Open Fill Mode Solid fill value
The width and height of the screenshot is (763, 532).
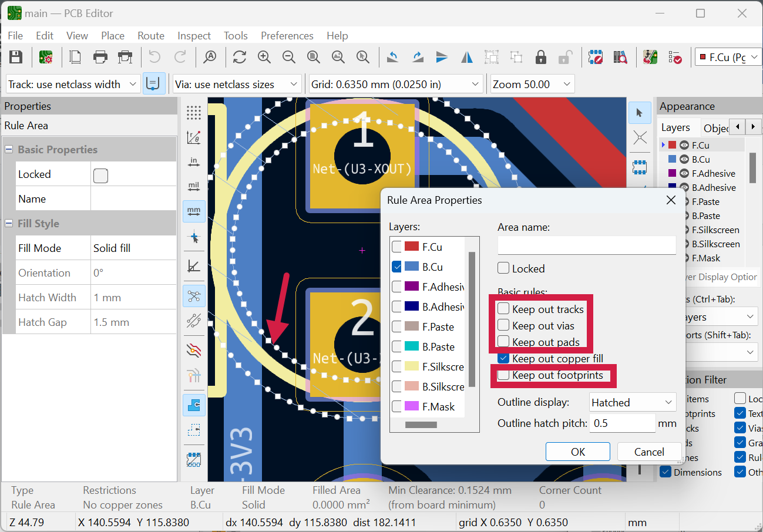[x=133, y=248]
